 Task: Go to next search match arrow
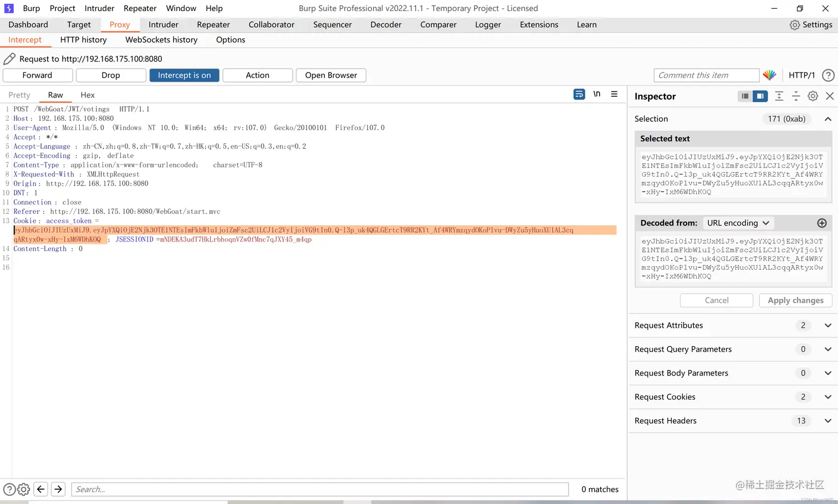(58, 490)
